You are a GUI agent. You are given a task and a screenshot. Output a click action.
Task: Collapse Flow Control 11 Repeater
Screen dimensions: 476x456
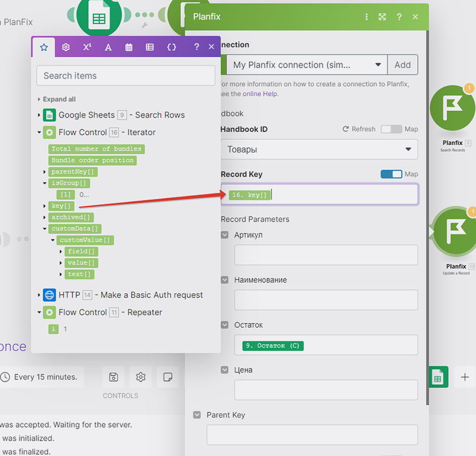coord(39,312)
